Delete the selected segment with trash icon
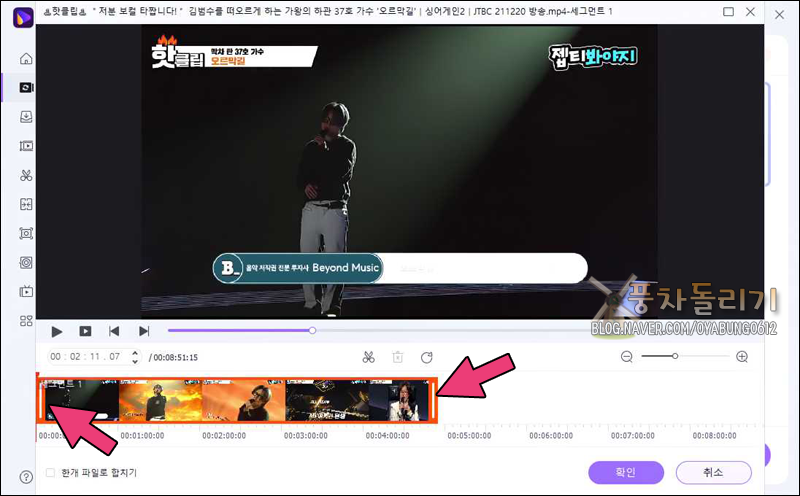This screenshot has width=800, height=496. (397, 357)
